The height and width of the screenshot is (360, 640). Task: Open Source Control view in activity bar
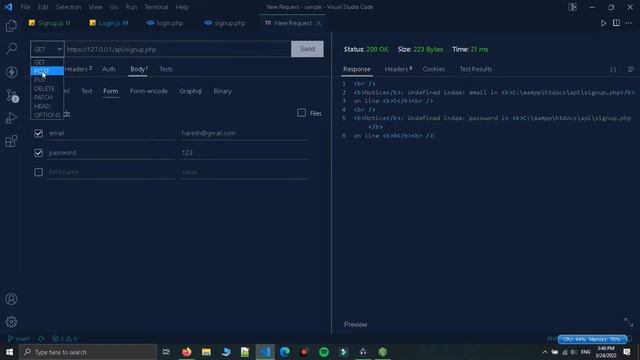point(11,96)
